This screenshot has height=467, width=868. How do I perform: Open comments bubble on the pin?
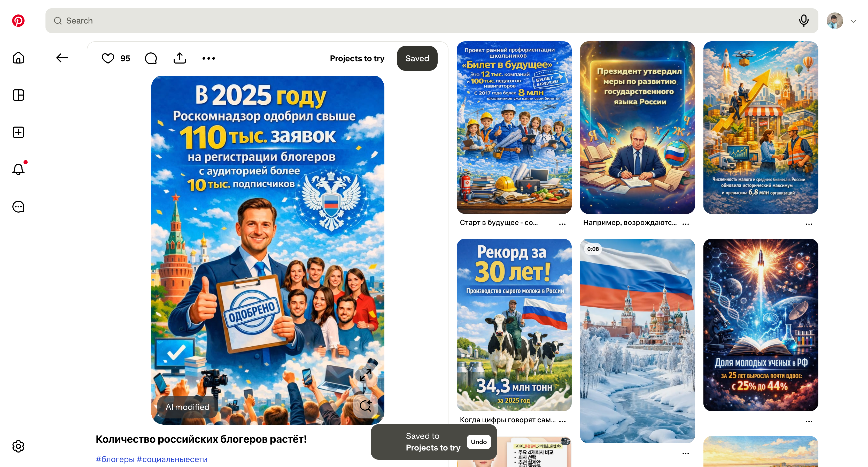coord(151,58)
